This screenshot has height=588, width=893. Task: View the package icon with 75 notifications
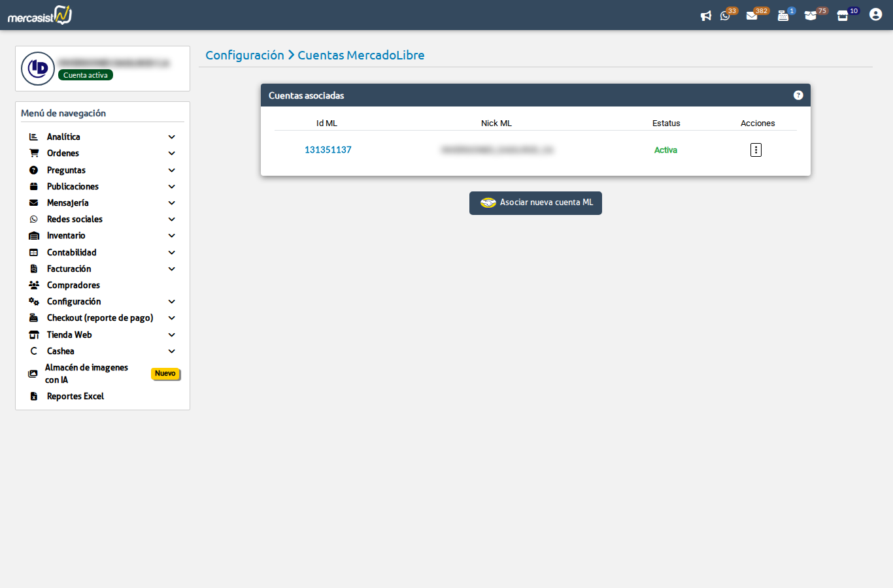pyautogui.click(x=812, y=16)
